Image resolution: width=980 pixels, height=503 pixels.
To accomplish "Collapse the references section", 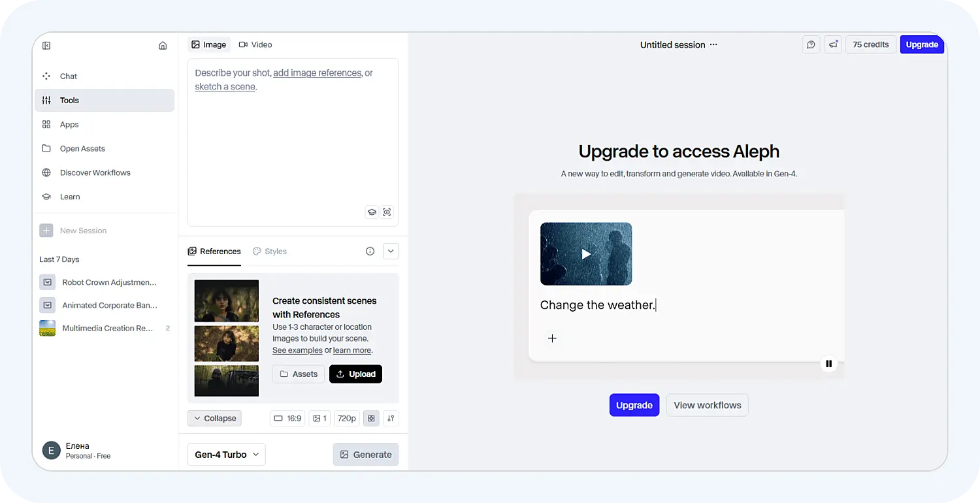I will 214,418.
